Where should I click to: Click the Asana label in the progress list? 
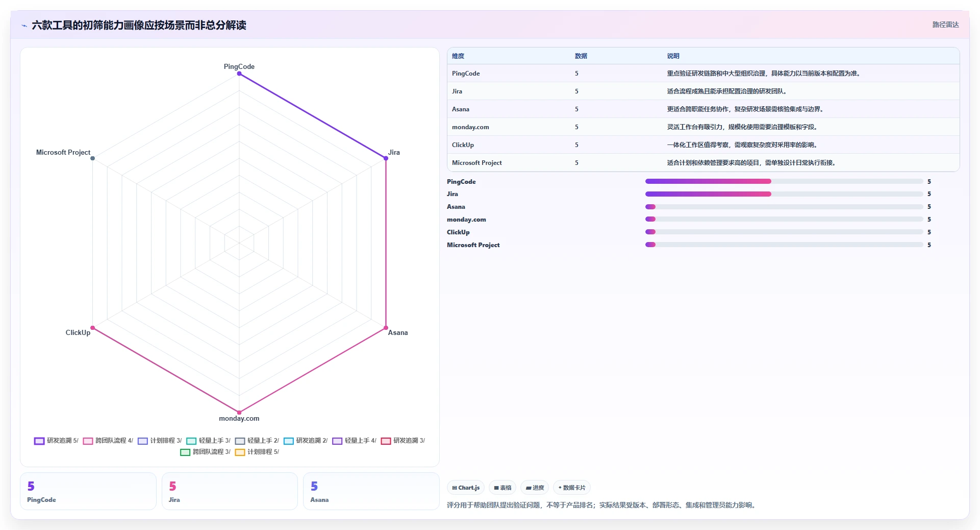coord(456,207)
